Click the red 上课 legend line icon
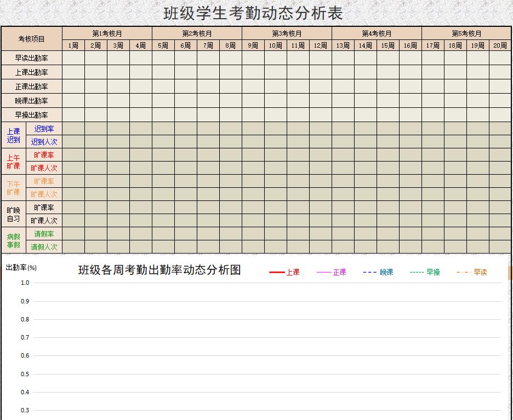513x420 pixels. point(277,272)
